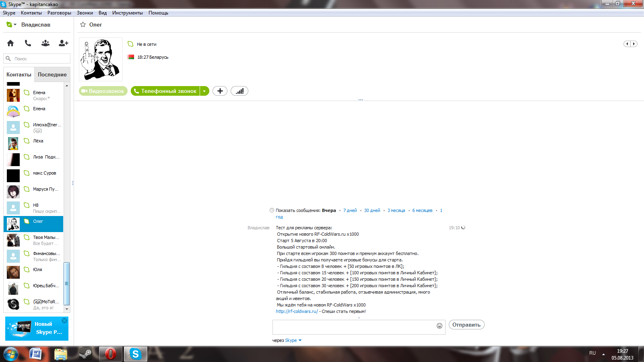Open the call phones dial icon
This screenshot has width=644, height=362.
point(28,43)
